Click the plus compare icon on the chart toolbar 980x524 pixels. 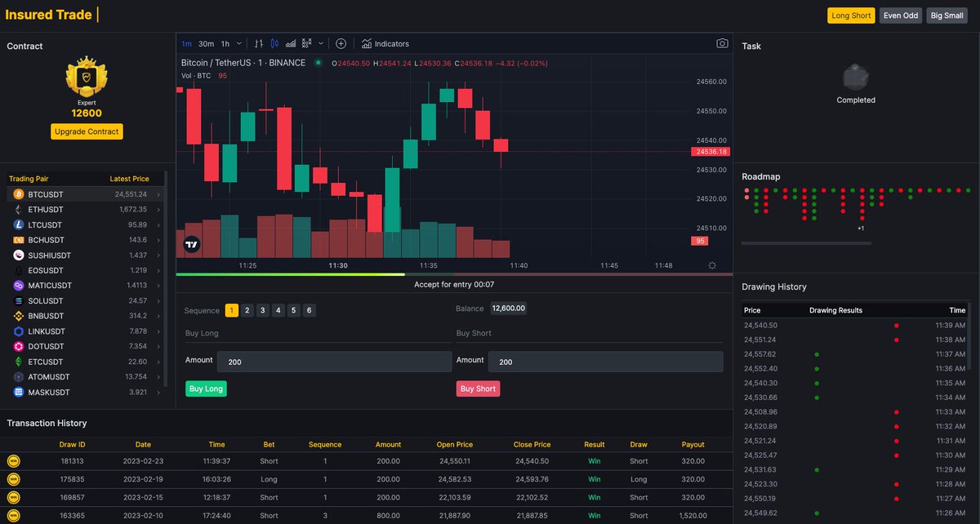coord(341,43)
